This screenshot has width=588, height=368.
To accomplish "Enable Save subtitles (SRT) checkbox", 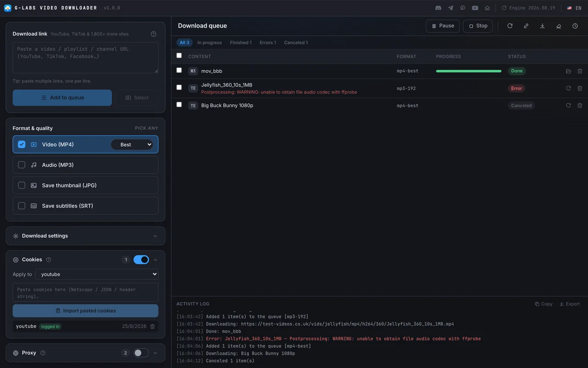I will pos(22,206).
